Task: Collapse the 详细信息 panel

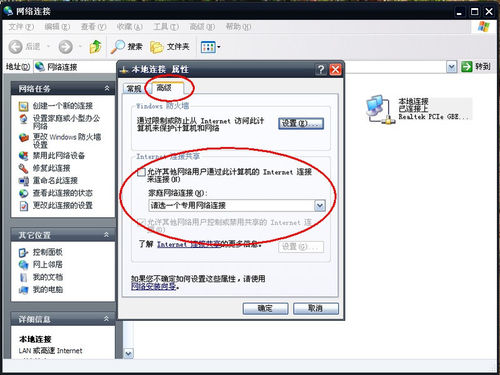Action: (106, 319)
